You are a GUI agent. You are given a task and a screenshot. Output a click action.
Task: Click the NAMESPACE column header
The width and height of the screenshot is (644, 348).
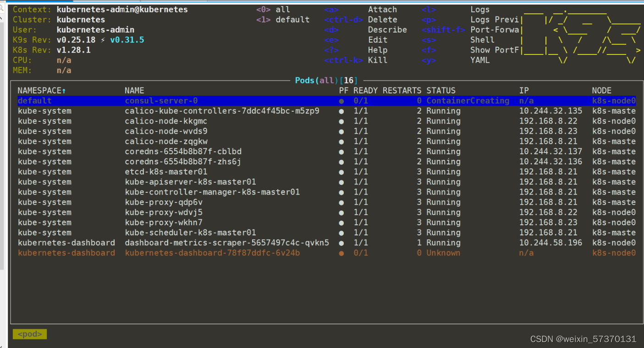click(42, 91)
